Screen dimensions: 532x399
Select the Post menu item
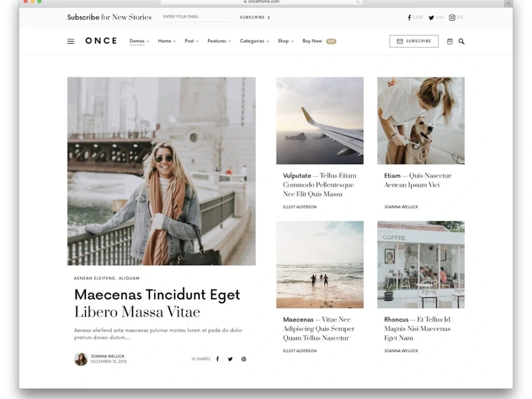point(190,41)
